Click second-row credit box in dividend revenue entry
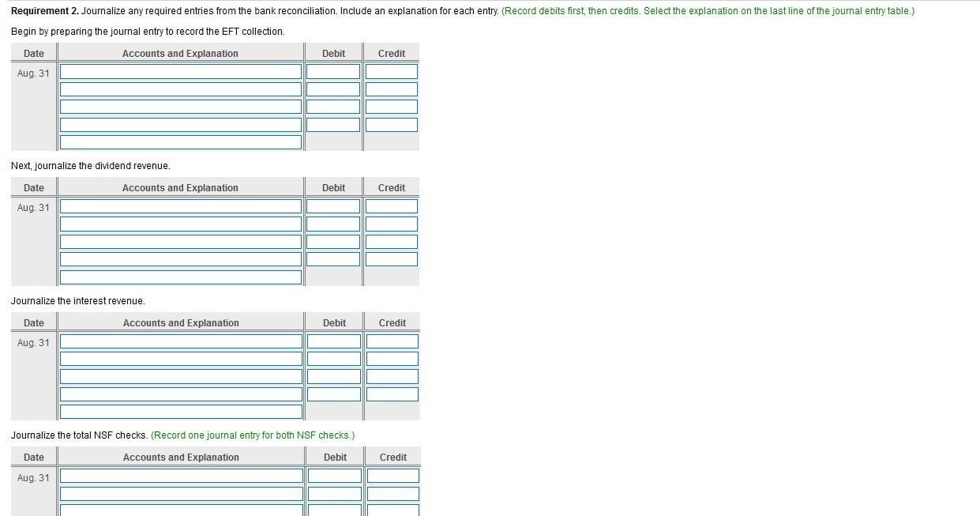Image resolution: width=980 pixels, height=516 pixels. (x=392, y=224)
